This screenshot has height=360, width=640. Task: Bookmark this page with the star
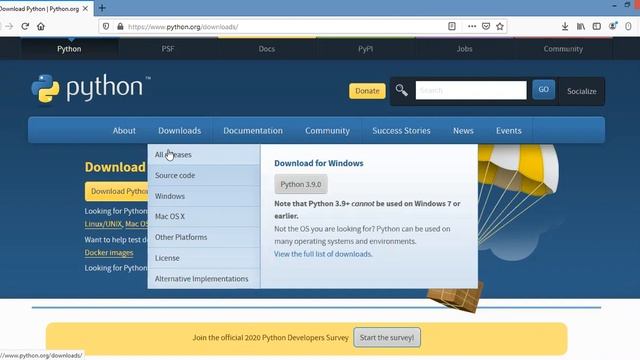click(500, 26)
